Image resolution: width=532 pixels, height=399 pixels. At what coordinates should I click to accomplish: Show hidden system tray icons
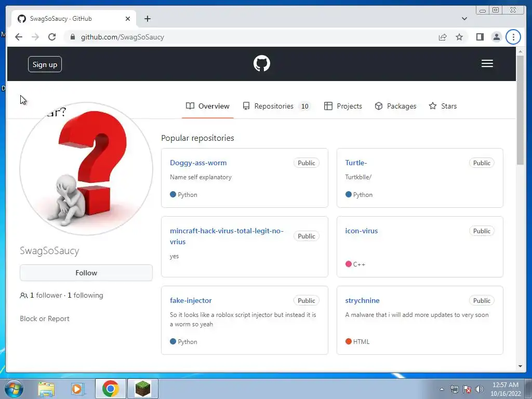click(x=442, y=389)
